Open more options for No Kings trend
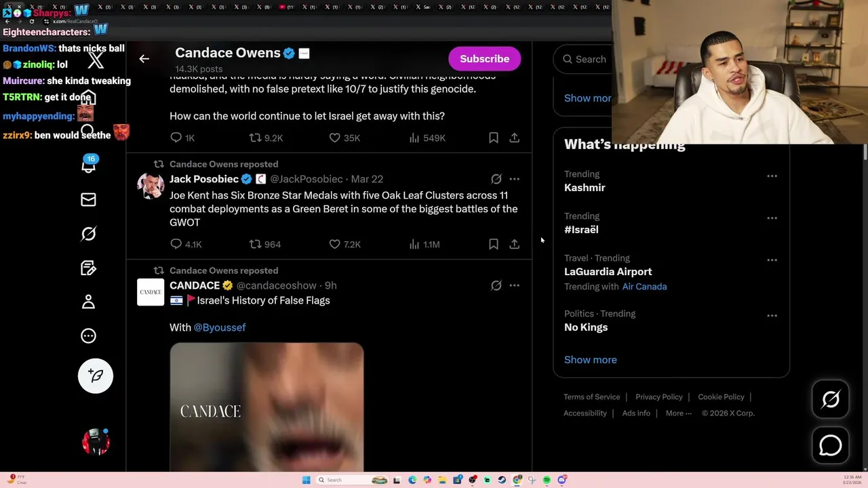This screenshot has width=868, height=488. click(x=772, y=315)
